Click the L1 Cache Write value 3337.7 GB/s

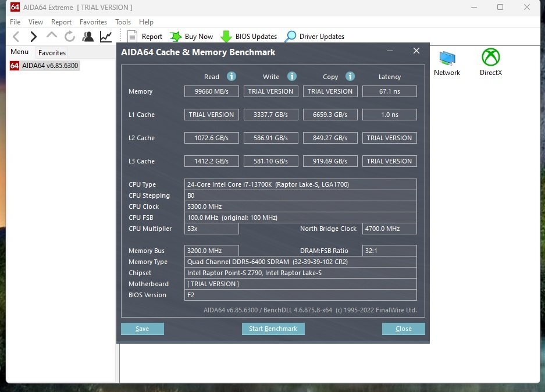pyautogui.click(x=271, y=115)
